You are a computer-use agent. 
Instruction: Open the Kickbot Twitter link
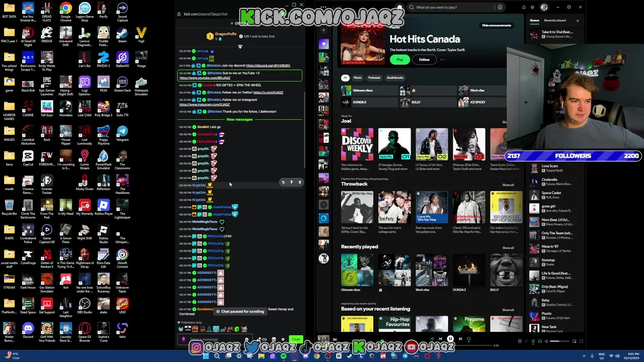pos(268,93)
